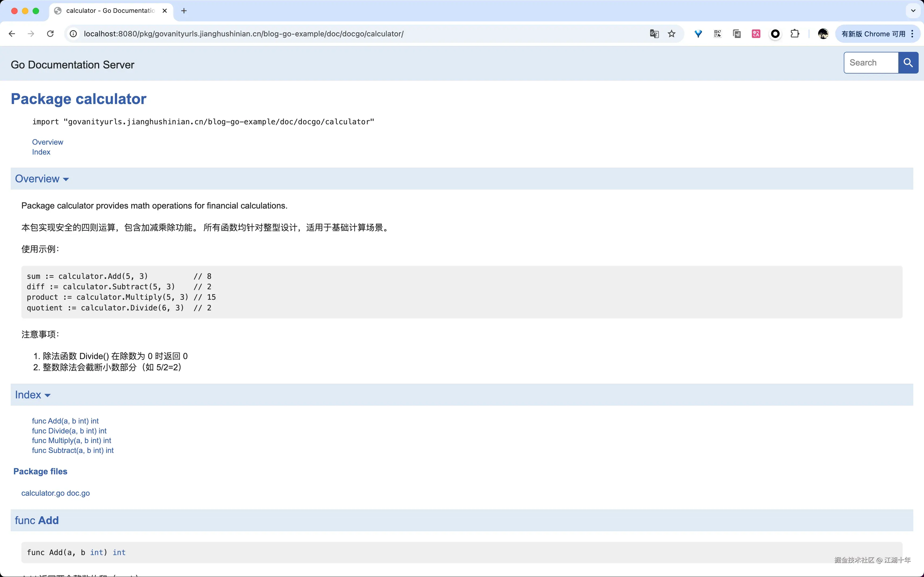Go back using the back arrow
The image size is (924, 577).
[x=12, y=34]
